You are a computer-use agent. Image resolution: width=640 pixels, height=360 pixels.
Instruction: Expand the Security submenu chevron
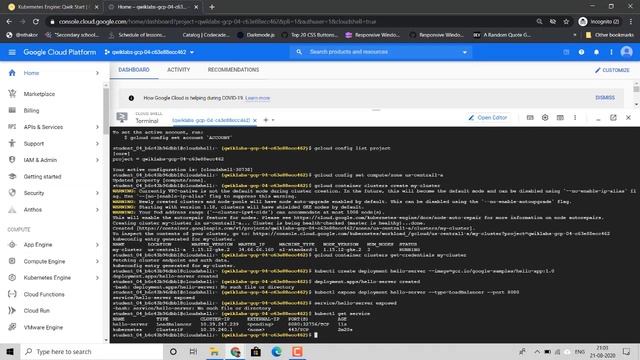click(x=97, y=193)
